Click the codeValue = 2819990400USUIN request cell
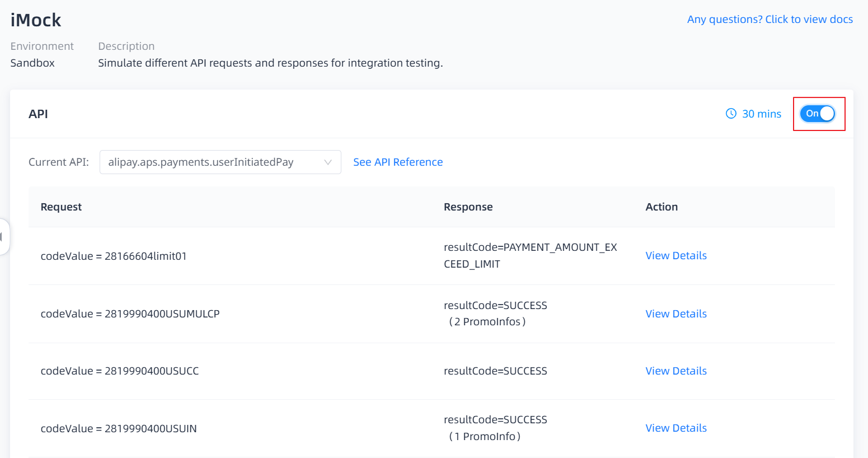868x458 pixels. point(119,429)
